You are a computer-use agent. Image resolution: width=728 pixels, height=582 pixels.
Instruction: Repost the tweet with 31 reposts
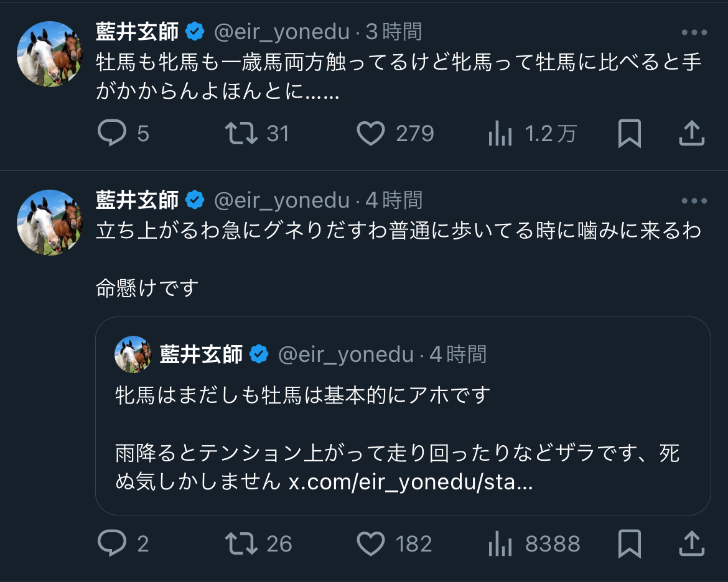coord(242,134)
